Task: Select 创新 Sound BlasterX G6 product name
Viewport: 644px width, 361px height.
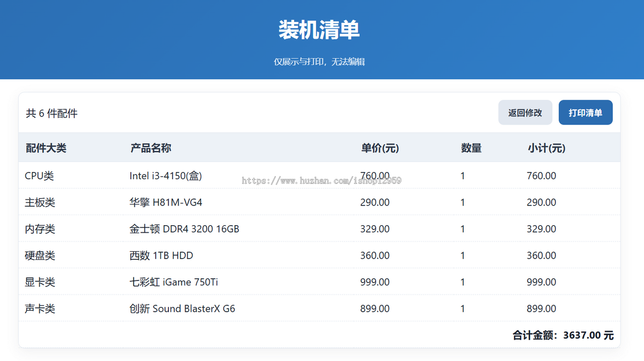Action: [x=182, y=309]
